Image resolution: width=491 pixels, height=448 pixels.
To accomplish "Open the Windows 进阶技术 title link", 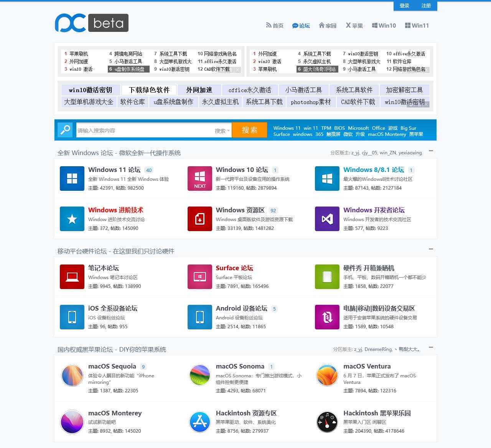I will coord(116,210).
